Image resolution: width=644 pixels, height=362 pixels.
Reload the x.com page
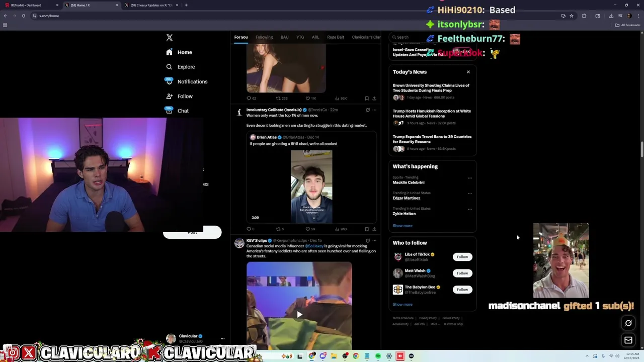[24, 16]
